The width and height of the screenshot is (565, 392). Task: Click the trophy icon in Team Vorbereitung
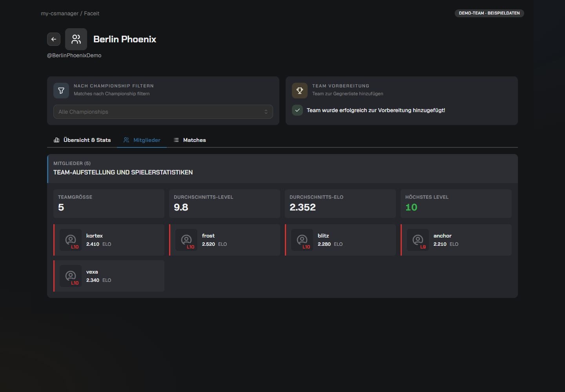pos(300,91)
